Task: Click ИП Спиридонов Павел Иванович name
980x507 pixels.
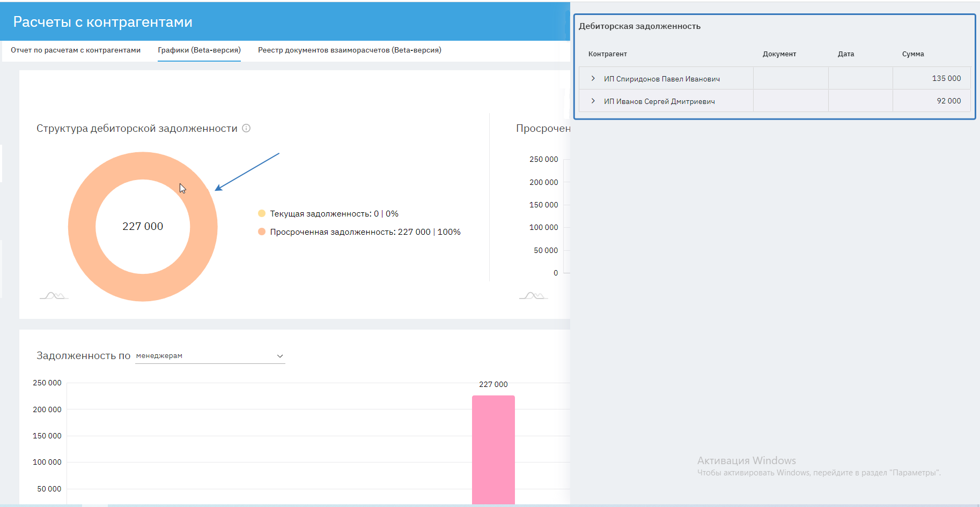Action: click(x=661, y=79)
